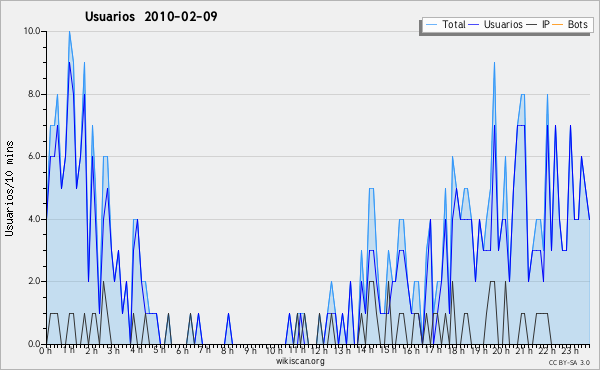Click the y-axis value 2.0
This screenshot has height=370, width=600.
click(x=34, y=281)
